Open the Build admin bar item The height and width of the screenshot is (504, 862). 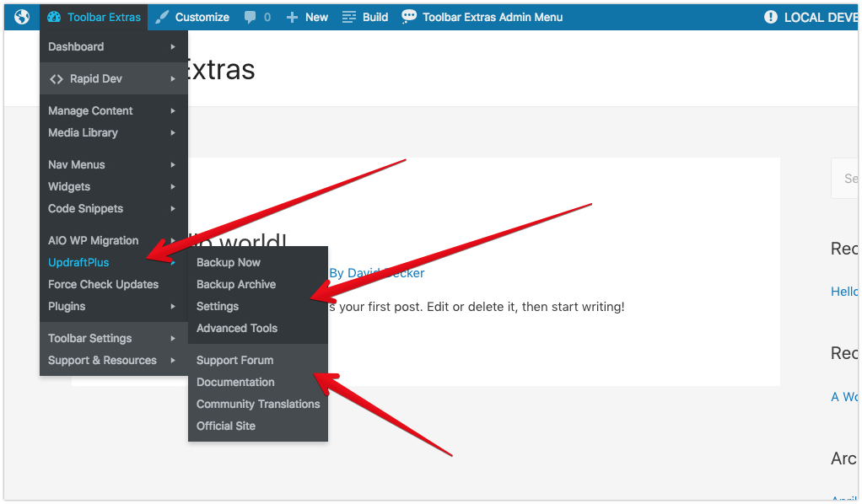pos(365,17)
